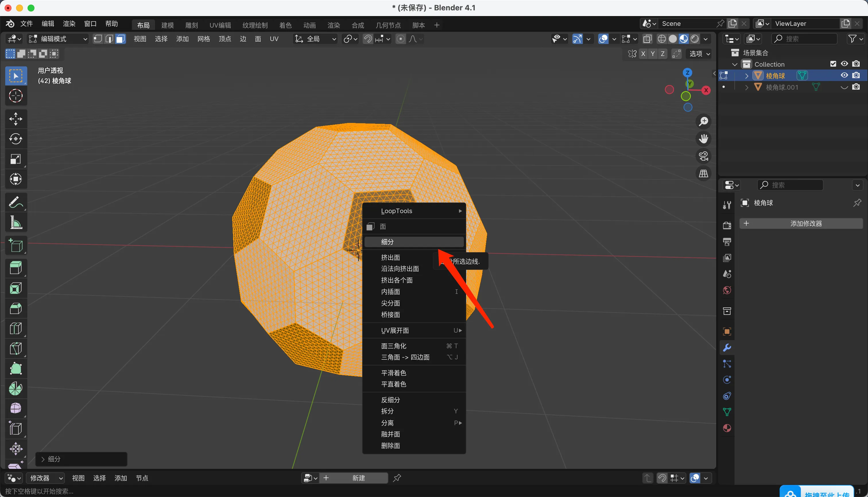Enable face select mode button
This screenshot has width=868, height=497.
120,39
